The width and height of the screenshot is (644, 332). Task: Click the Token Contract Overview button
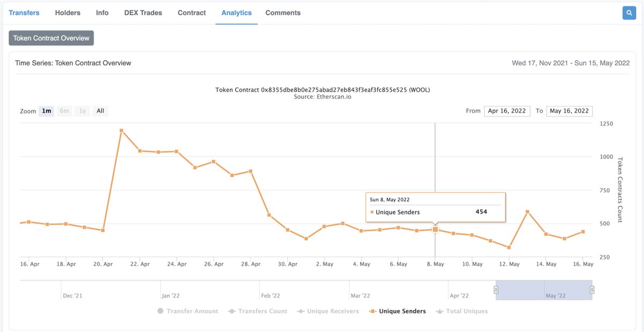click(x=52, y=38)
